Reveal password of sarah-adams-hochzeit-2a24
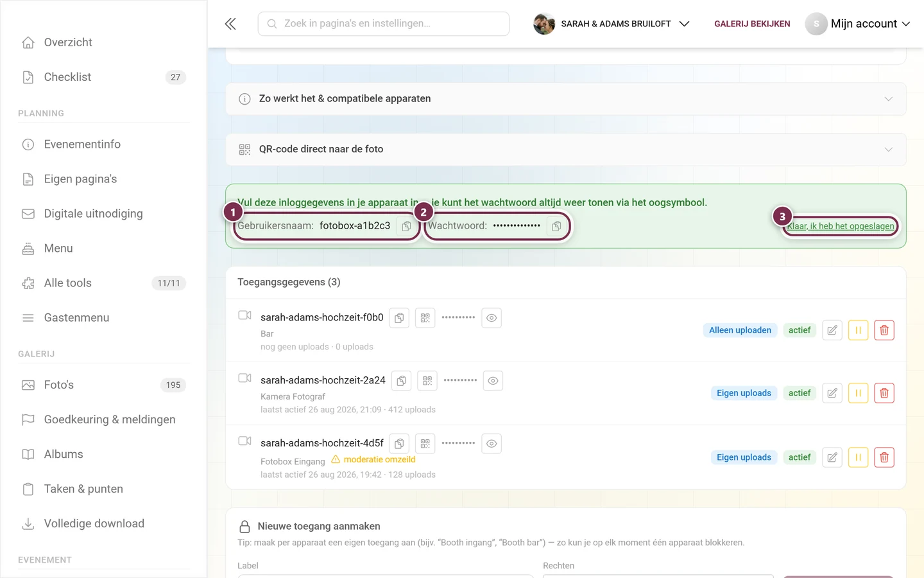The image size is (924, 578). 493,381
